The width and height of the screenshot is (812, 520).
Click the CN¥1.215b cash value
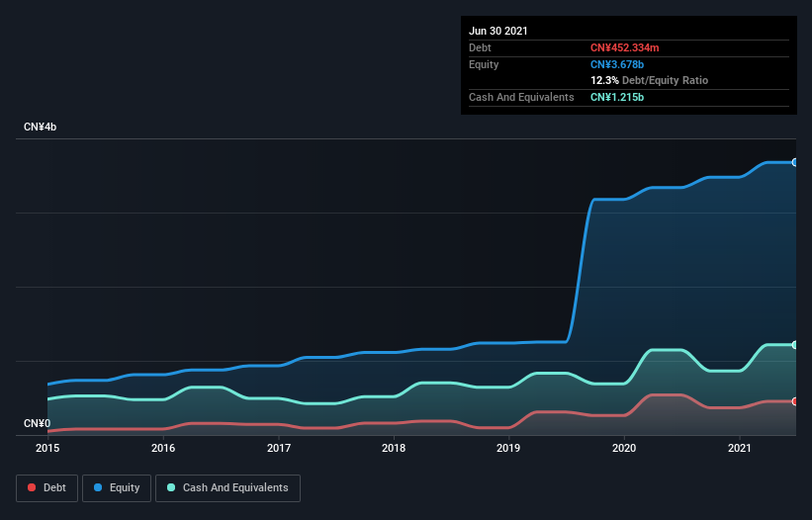617,97
